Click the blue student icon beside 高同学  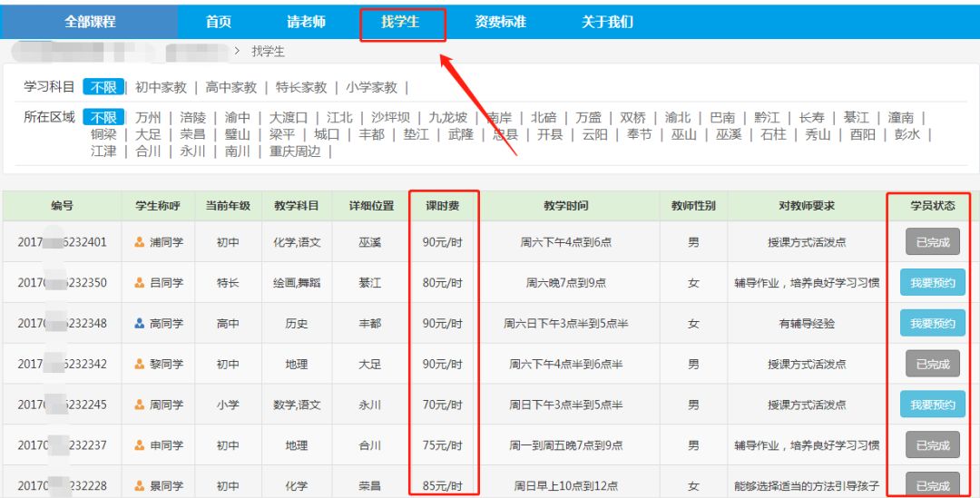click(x=140, y=323)
